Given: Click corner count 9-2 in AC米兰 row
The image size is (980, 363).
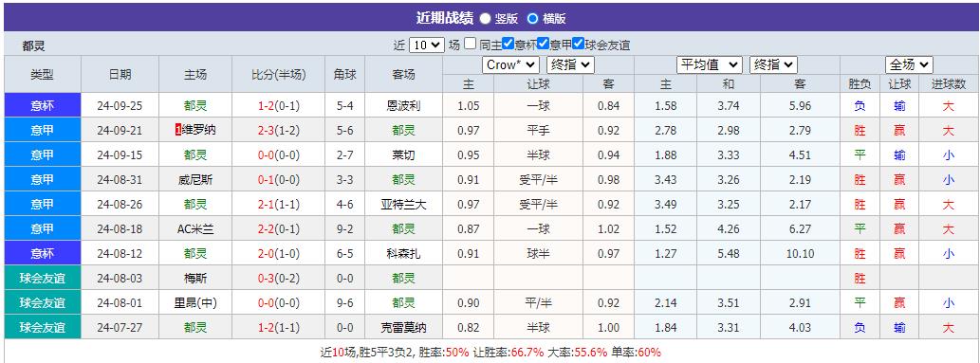Looking at the screenshot, I should point(345,229).
